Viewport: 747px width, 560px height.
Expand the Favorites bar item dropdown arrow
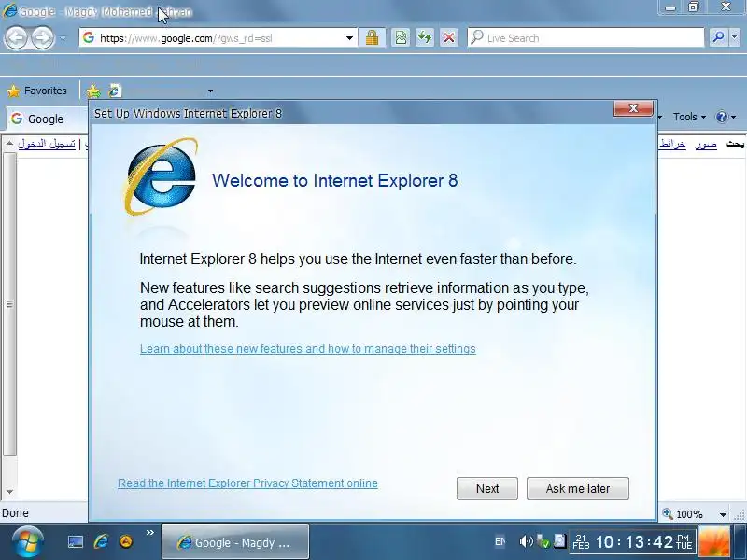coord(210,91)
